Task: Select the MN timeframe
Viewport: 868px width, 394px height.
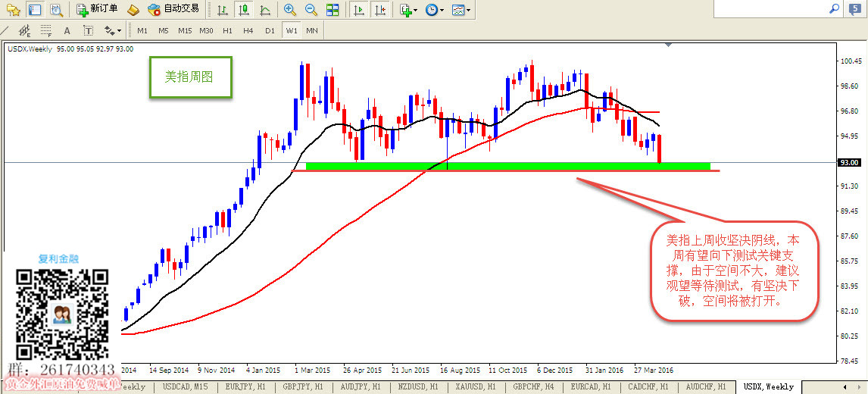Action: pyautogui.click(x=312, y=30)
